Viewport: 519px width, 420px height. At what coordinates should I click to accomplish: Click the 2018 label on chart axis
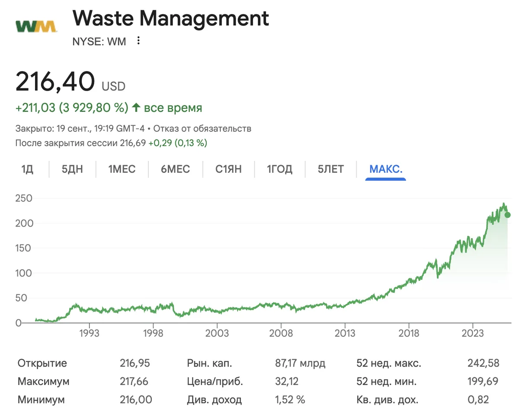click(409, 334)
